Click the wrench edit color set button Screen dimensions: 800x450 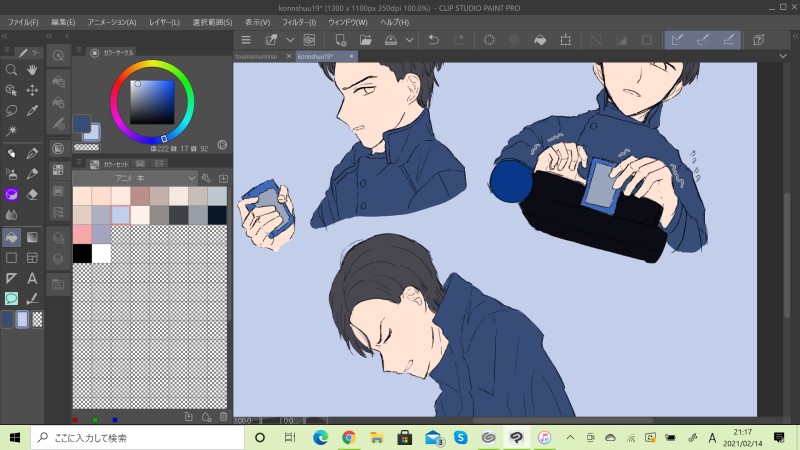206,178
